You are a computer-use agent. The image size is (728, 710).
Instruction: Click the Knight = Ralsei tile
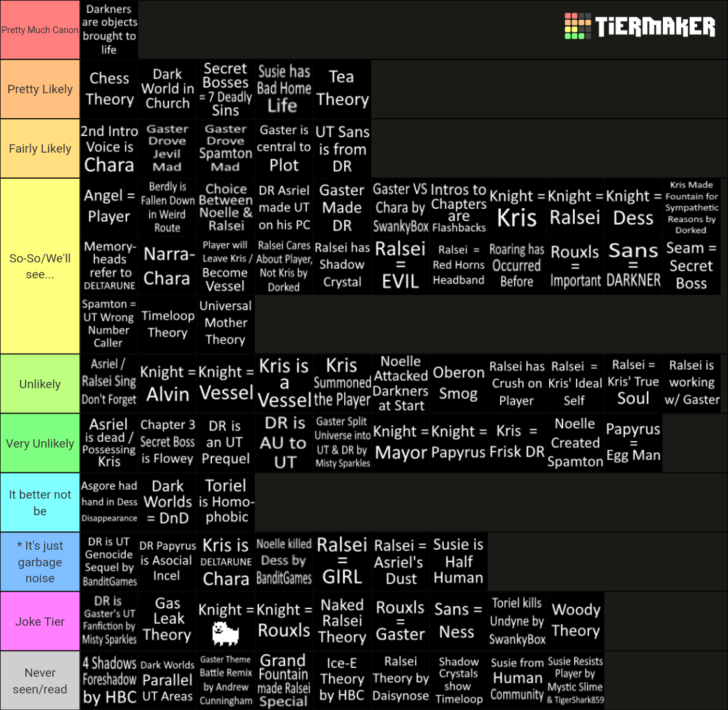(x=575, y=207)
